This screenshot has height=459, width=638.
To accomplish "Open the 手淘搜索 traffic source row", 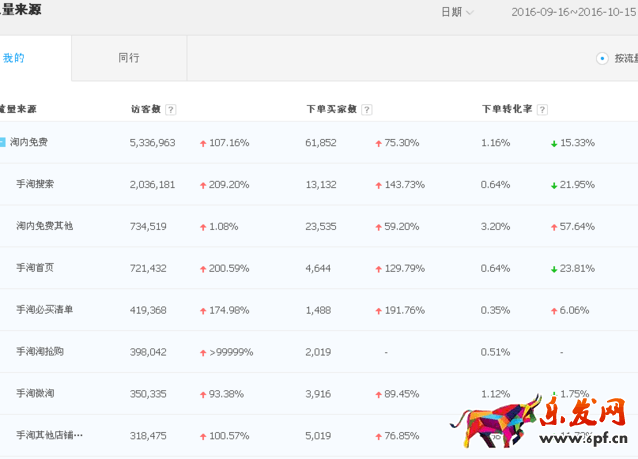I will (35, 184).
